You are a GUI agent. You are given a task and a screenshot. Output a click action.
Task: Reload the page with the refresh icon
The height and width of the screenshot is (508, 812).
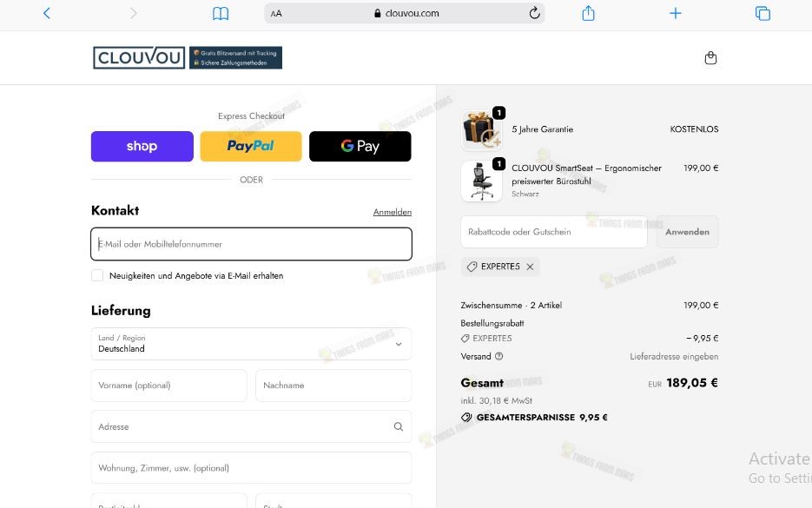click(x=534, y=13)
